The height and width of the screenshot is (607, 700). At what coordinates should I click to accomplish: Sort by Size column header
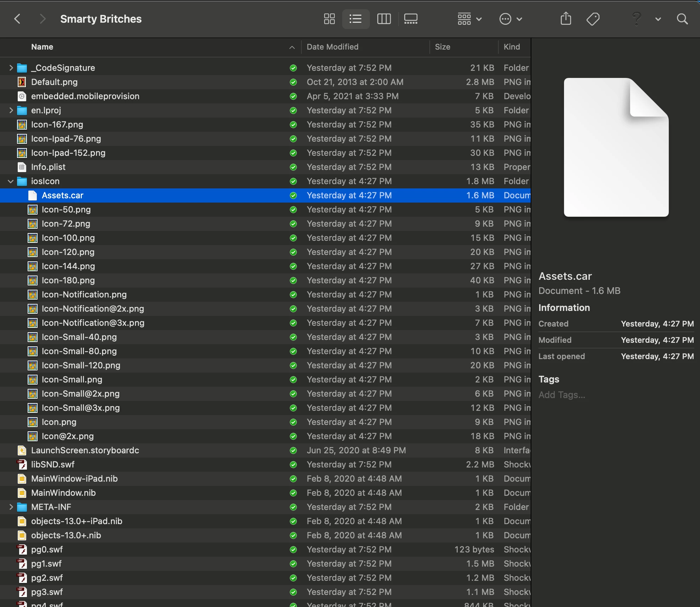click(442, 47)
